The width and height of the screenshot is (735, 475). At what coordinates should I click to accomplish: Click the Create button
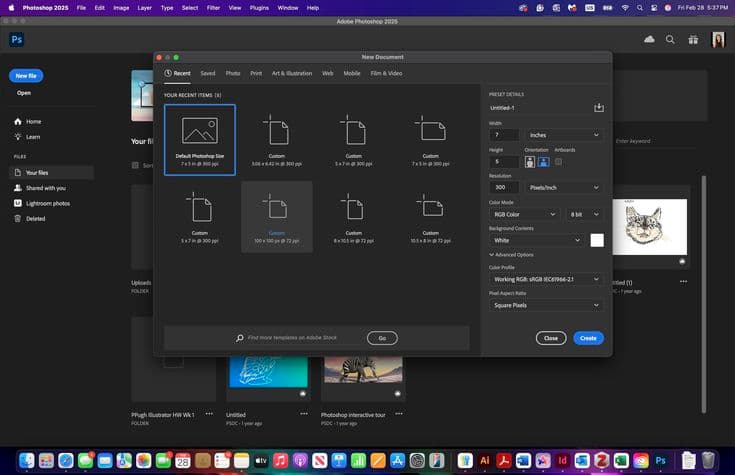[588, 338]
